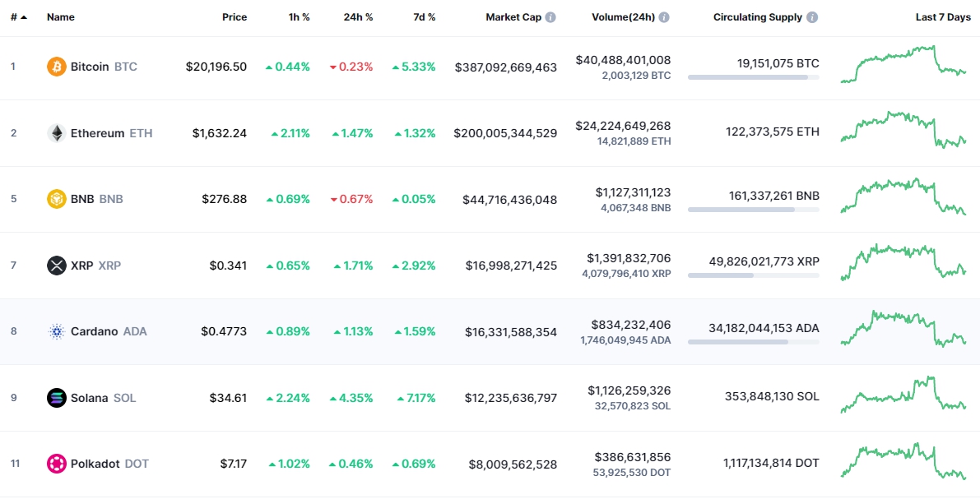This screenshot has width=980, height=499.
Task: Click supply value 122,373,575 ETH
Action: pos(773,132)
